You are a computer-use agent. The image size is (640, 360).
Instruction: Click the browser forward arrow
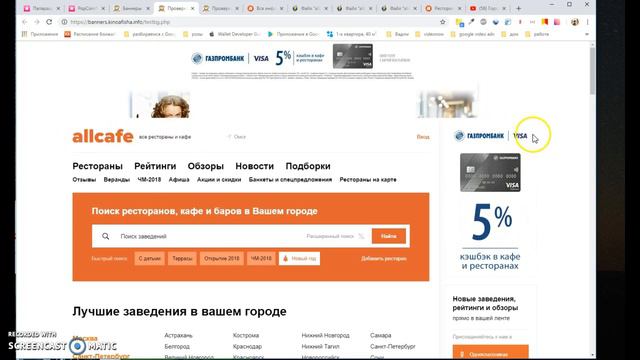pyautogui.click(x=37, y=22)
